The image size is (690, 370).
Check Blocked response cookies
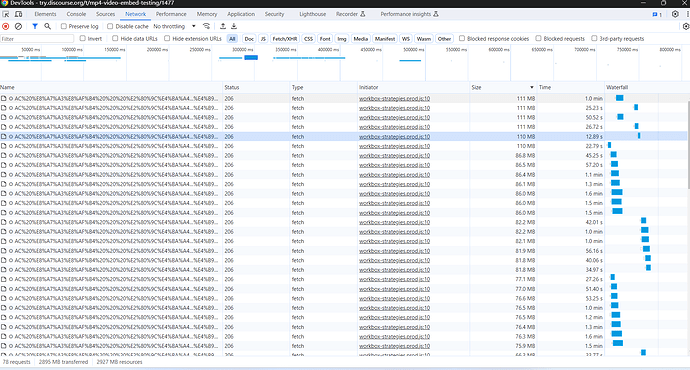(x=462, y=38)
